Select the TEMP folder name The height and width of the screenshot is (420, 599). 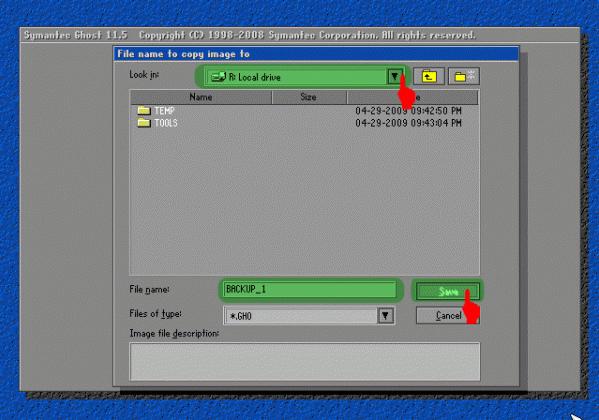(x=164, y=111)
